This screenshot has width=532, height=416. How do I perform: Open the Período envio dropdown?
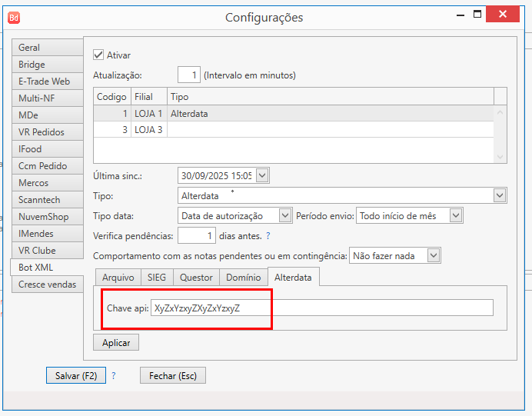456,216
